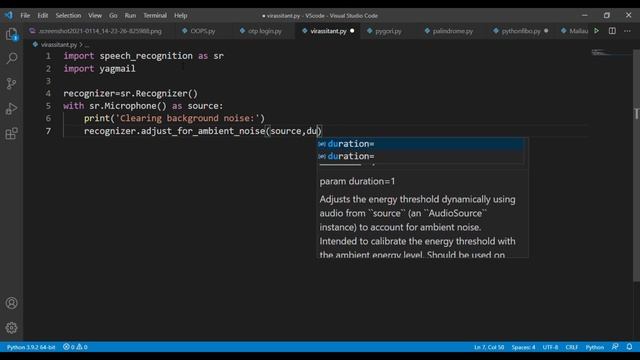Open the Run and Debug view
Viewport: 640px width, 360px height.
point(11,109)
